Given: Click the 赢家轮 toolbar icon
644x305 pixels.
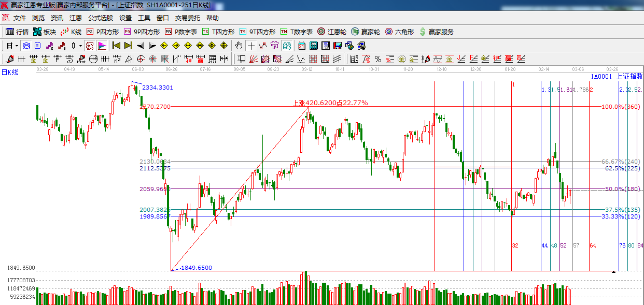Looking at the screenshot, I should click(x=365, y=32).
